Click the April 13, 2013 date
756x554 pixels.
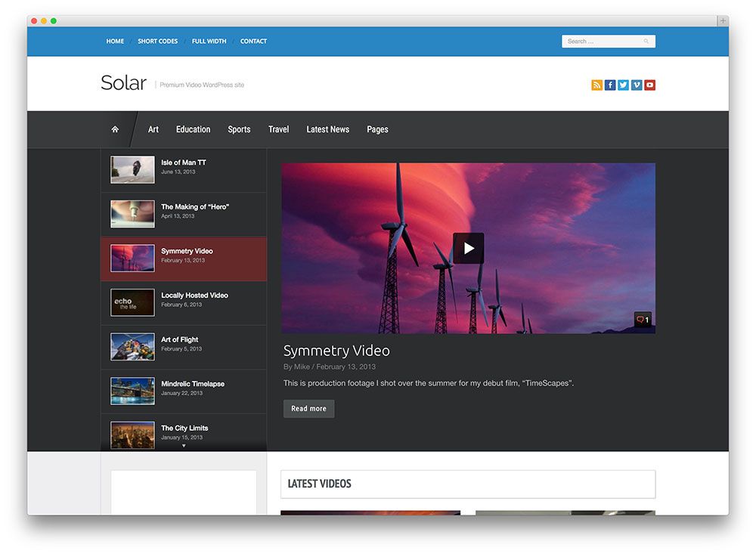pos(178,216)
